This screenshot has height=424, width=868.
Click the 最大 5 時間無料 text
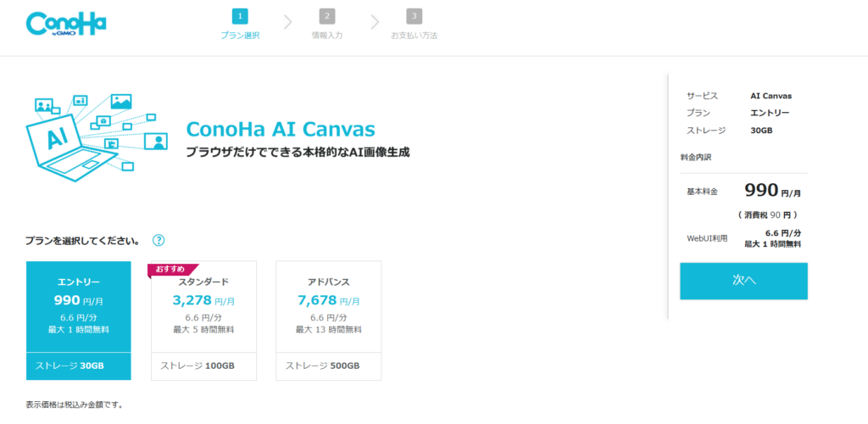(x=203, y=330)
